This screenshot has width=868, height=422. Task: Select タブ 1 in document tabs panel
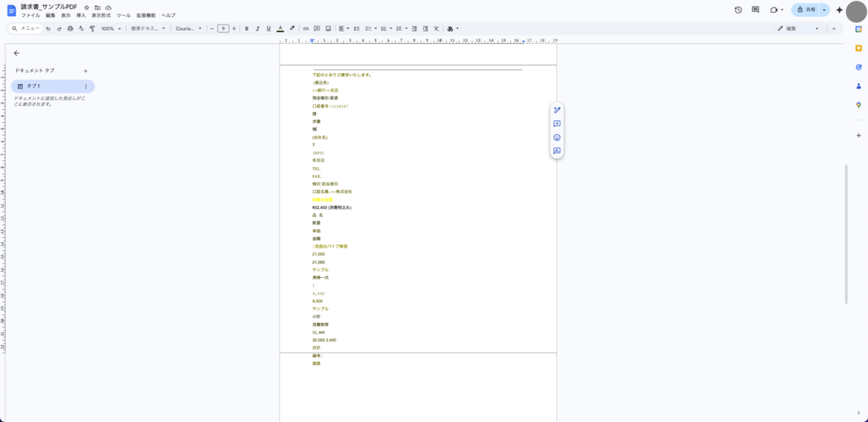[x=51, y=86]
